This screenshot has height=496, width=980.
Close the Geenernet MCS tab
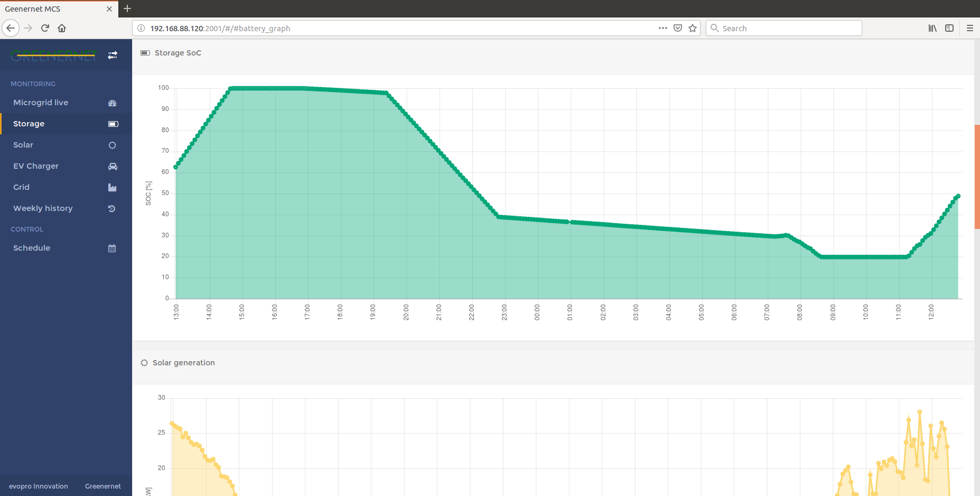[109, 9]
